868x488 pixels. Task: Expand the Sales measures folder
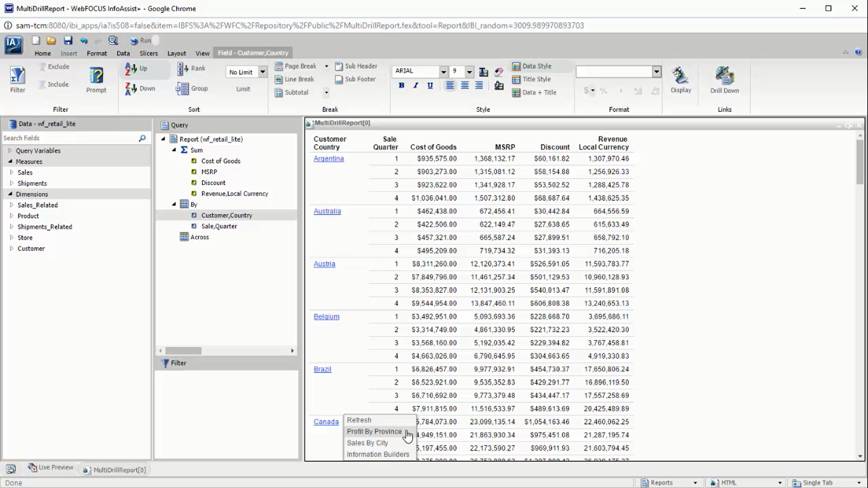click(x=11, y=172)
